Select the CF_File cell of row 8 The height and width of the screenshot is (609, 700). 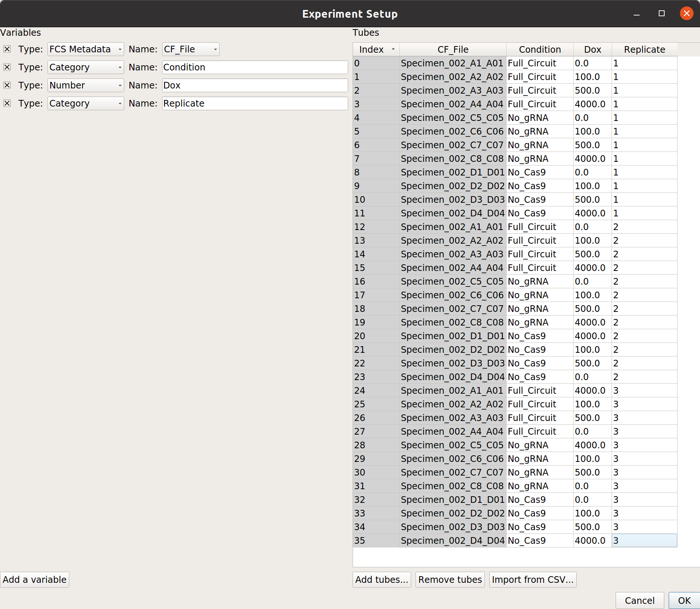(453, 172)
